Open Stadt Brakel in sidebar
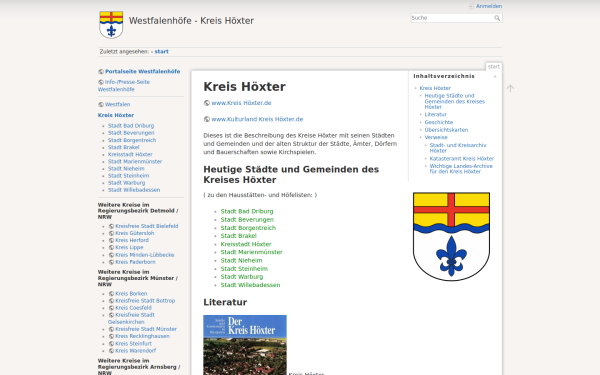 click(x=124, y=147)
